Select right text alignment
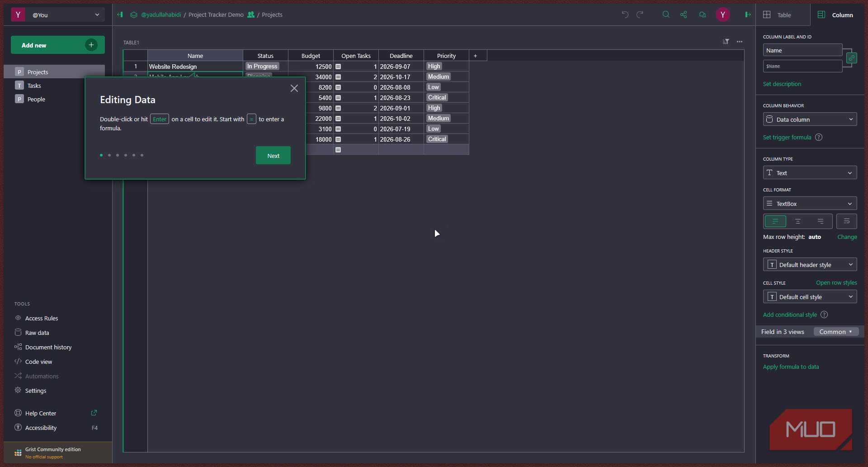Screen dimensions: 868x467 click(821, 221)
